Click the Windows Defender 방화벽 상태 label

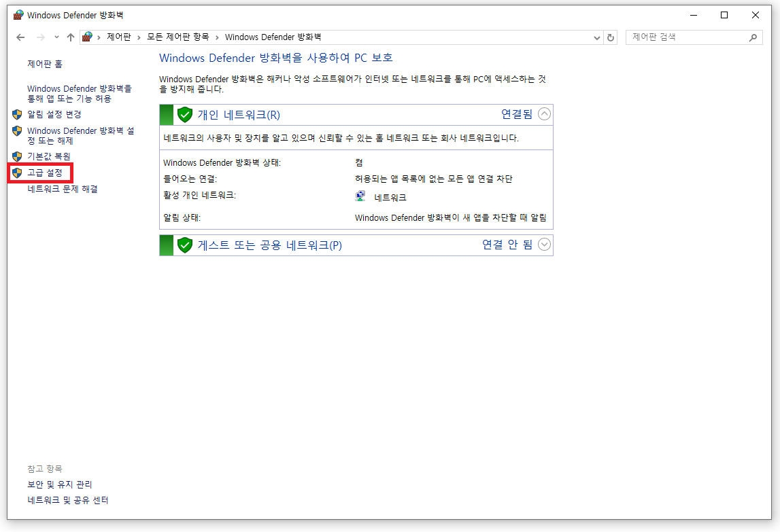(222, 163)
